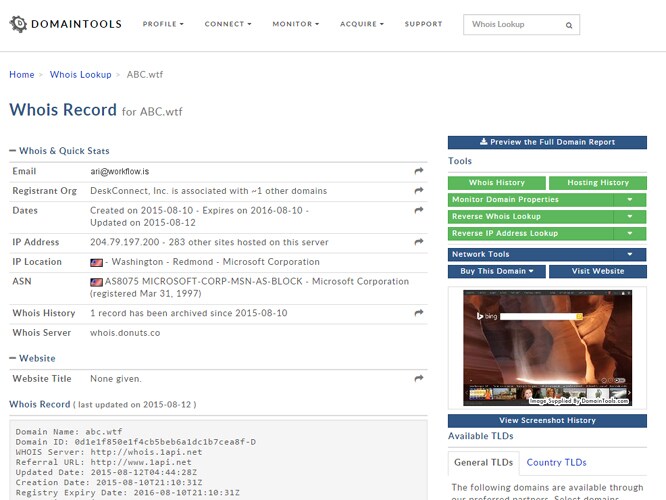Click share arrow in Dates row
Viewport: 666px width, 500px height.
tap(419, 210)
